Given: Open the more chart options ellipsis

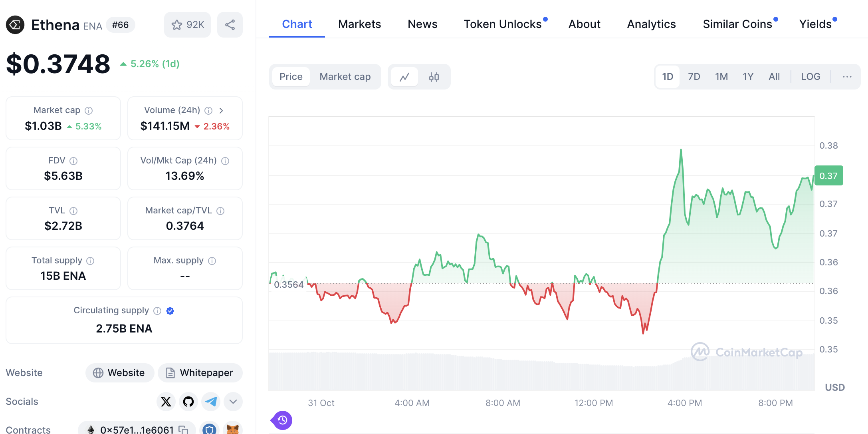Looking at the screenshot, I should [x=847, y=77].
